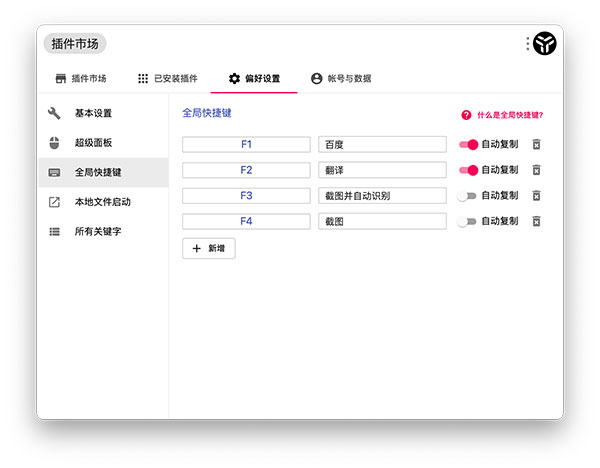Screen dimensions: 600x468
Task: Enable 自动复制 for F3 截图并自动识别
Action: (467, 196)
